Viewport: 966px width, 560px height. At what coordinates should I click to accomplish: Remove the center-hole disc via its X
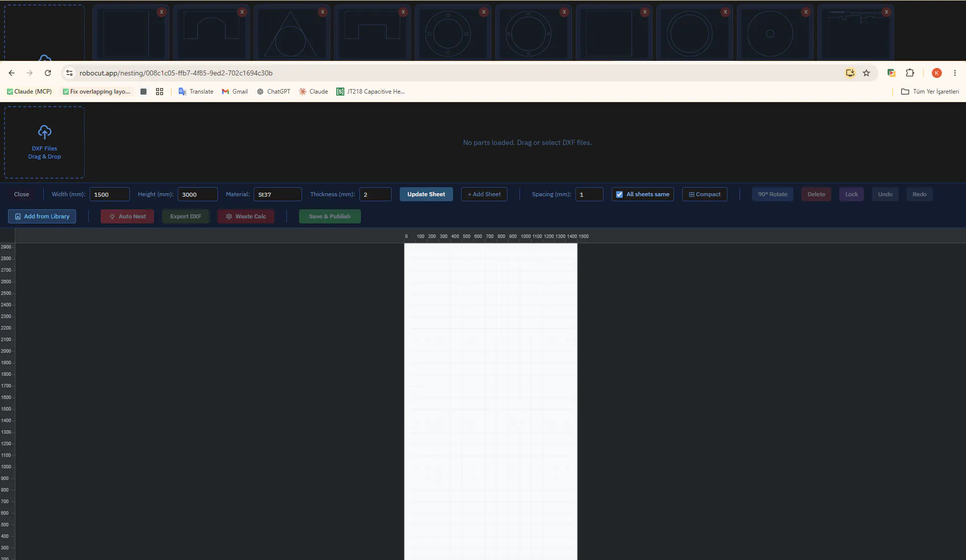click(x=806, y=12)
